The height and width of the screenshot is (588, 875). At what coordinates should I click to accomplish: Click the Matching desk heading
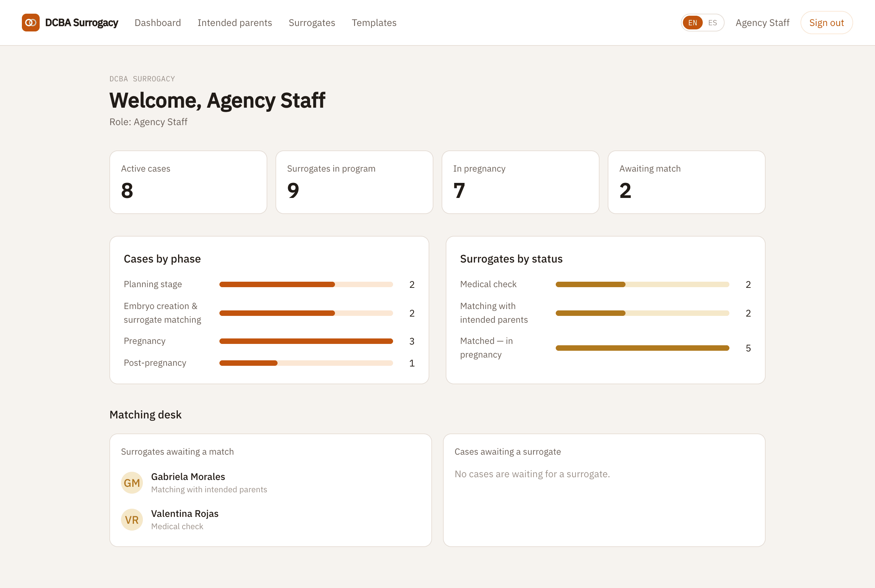tap(146, 414)
